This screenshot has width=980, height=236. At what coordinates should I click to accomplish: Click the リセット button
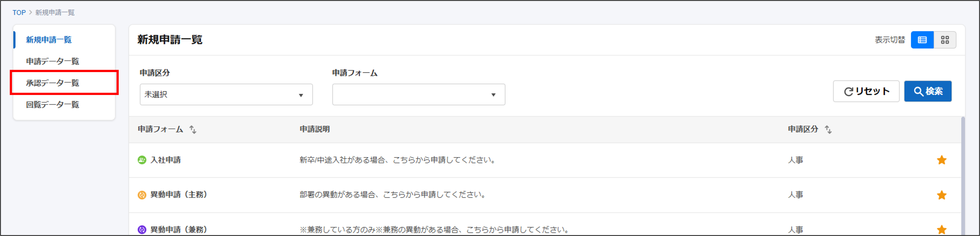tap(866, 91)
